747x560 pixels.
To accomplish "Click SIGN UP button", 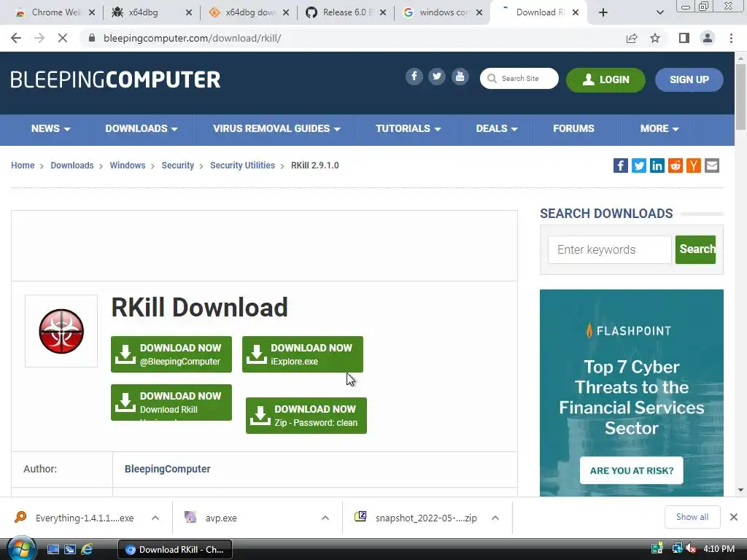I will 689,79.
